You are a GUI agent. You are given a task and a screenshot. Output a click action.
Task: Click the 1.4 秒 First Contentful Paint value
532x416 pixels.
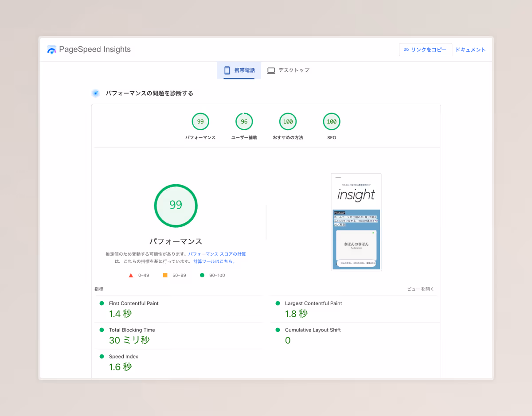(121, 314)
